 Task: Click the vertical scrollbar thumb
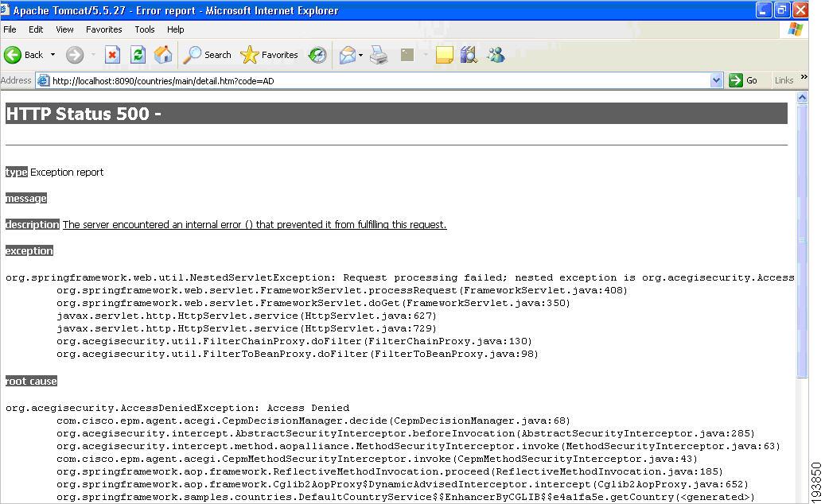click(803, 241)
